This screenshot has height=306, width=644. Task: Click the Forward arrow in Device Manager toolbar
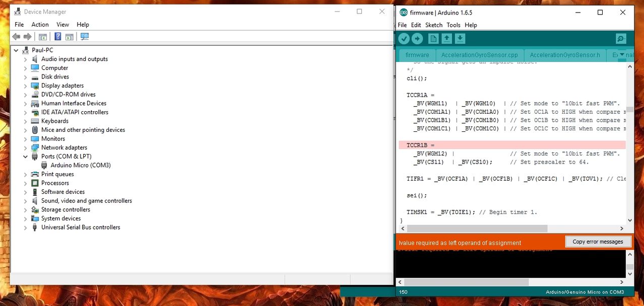[x=28, y=37]
